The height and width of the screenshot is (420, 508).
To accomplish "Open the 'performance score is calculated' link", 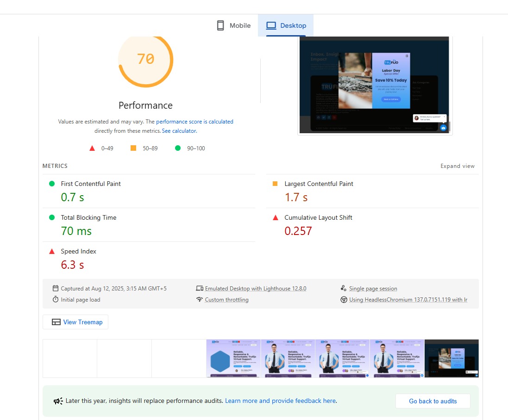I will (x=194, y=122).
